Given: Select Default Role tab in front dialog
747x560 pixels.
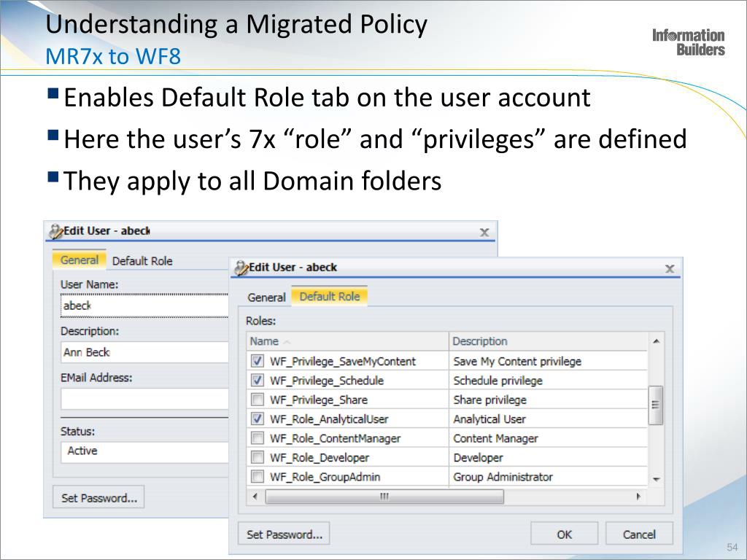Looking at the screenshot, I should 329,296.
